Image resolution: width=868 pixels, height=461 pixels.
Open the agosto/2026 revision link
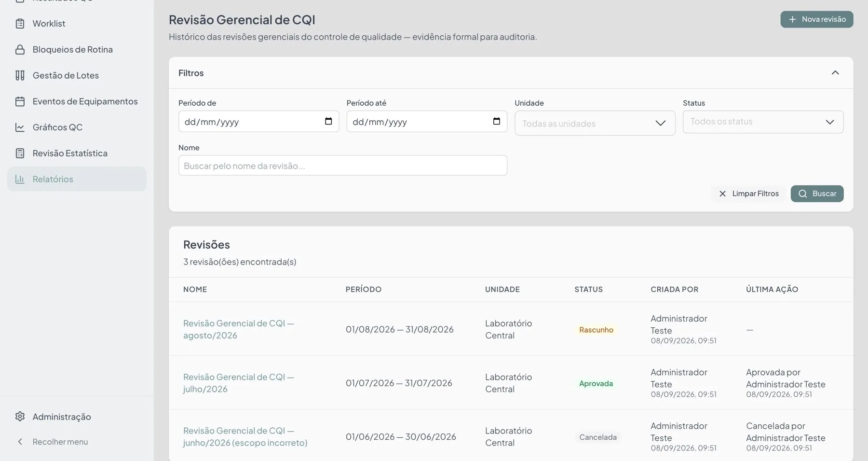239,329
